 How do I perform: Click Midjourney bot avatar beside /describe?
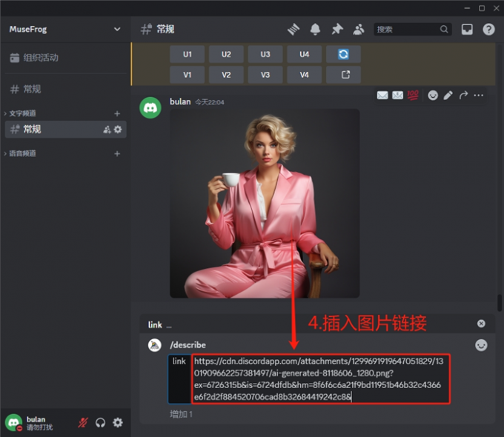coord(155,345)
